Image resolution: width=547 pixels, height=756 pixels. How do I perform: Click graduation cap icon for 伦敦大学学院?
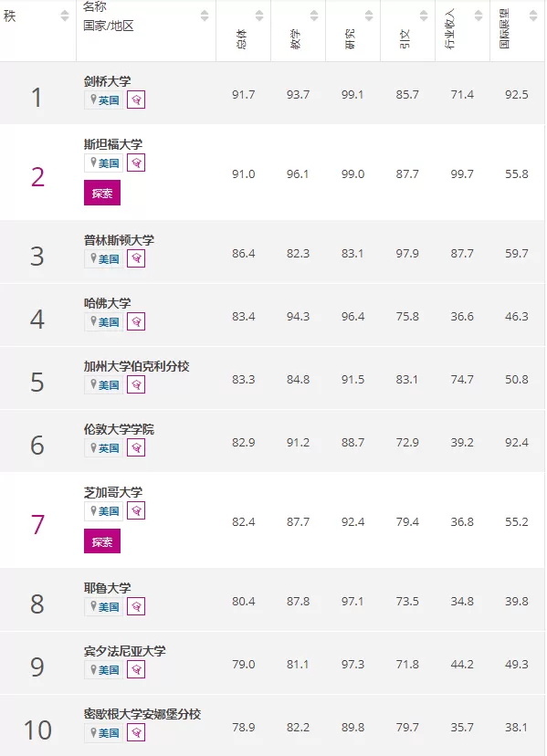(136, 448)
